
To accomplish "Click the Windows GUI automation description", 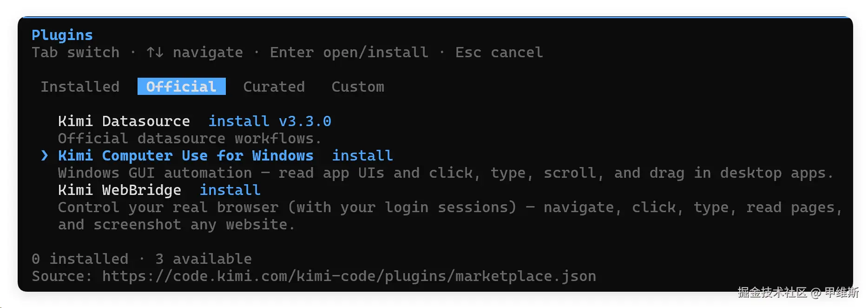I will [x=446, y=173].
